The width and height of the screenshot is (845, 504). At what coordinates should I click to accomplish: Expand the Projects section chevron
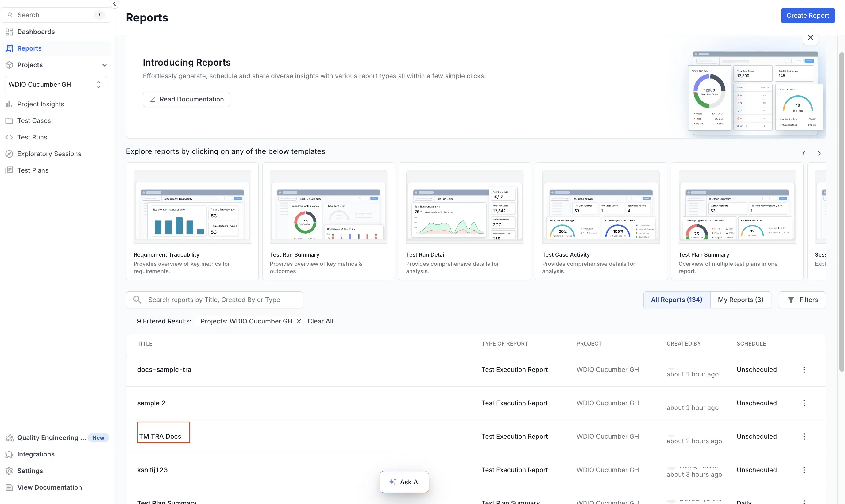(x=105, y=65)
